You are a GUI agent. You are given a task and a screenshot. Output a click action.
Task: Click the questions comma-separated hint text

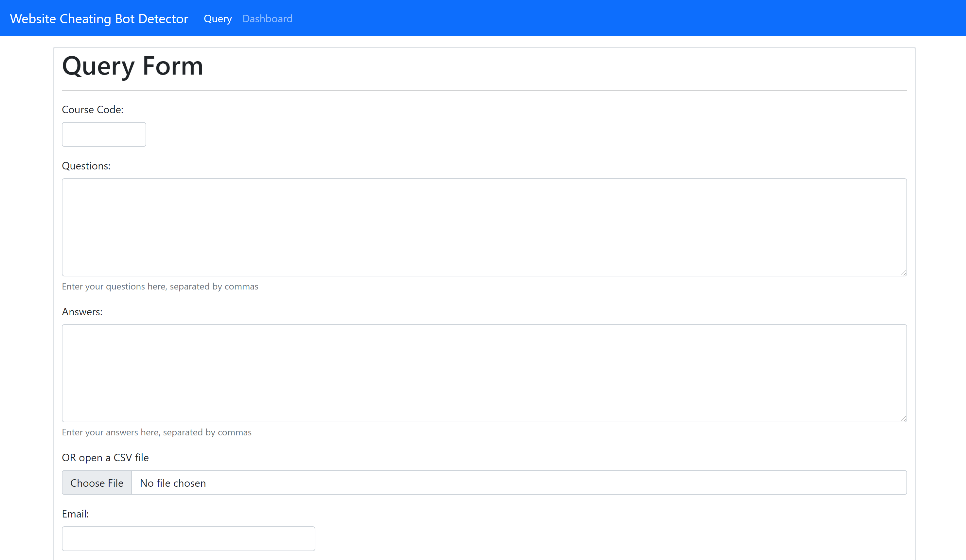160,286
